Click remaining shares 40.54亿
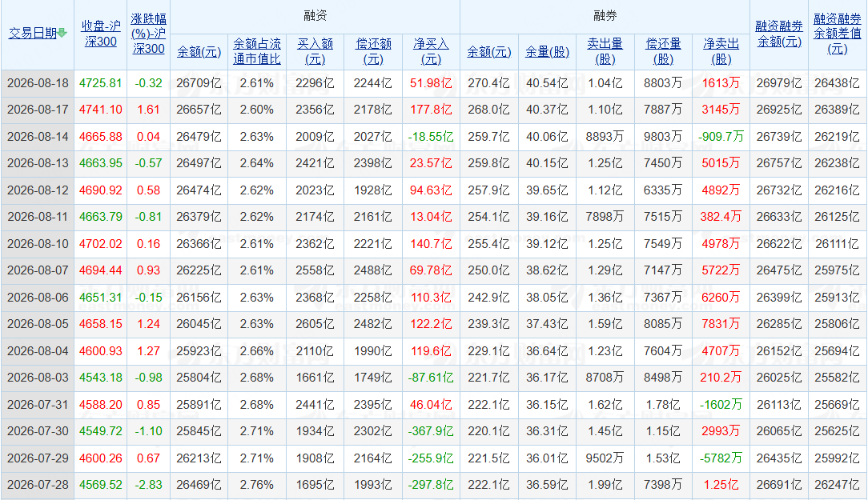 click(547, 83)
